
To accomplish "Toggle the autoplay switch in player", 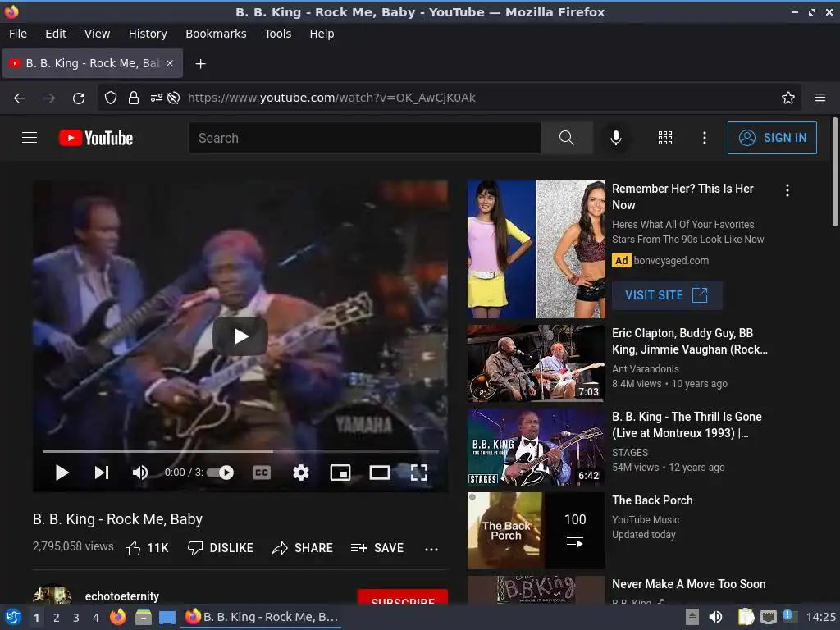I will pos(220,472).
